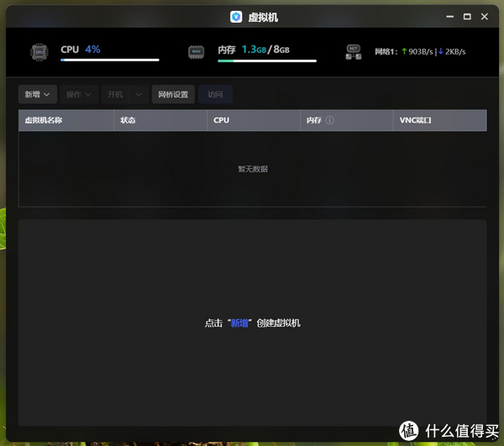Viewport: 504px width, 446px height.
Task: Click the 903B/s upload speed text
Action: [421, 52]
